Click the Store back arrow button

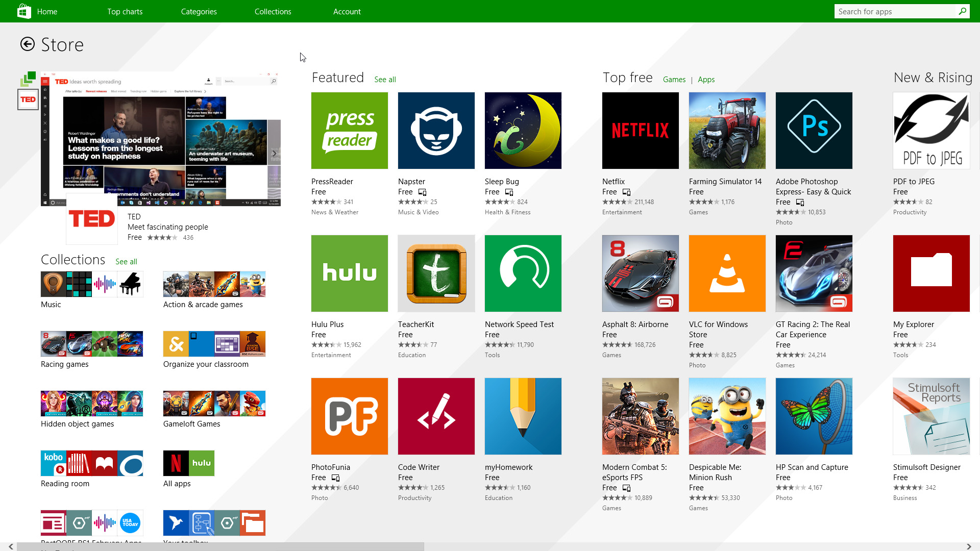[28, 44]
